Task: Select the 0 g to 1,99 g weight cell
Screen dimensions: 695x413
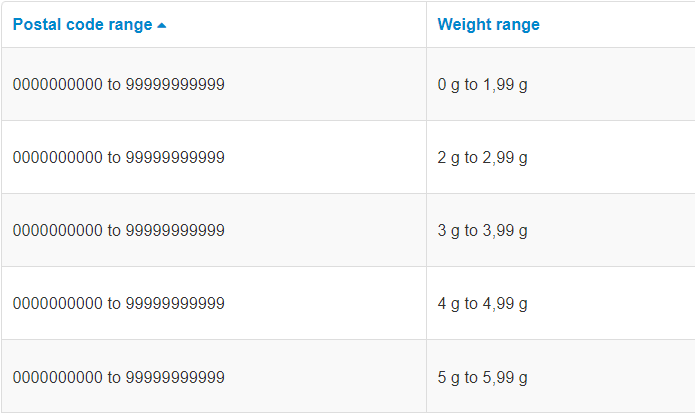Action: 482,85
